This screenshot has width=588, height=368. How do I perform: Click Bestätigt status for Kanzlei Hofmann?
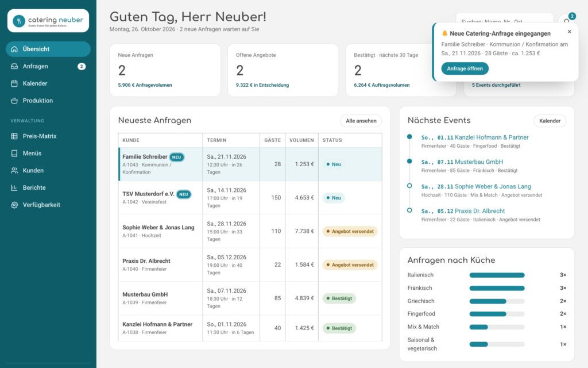tap(339, 328)
